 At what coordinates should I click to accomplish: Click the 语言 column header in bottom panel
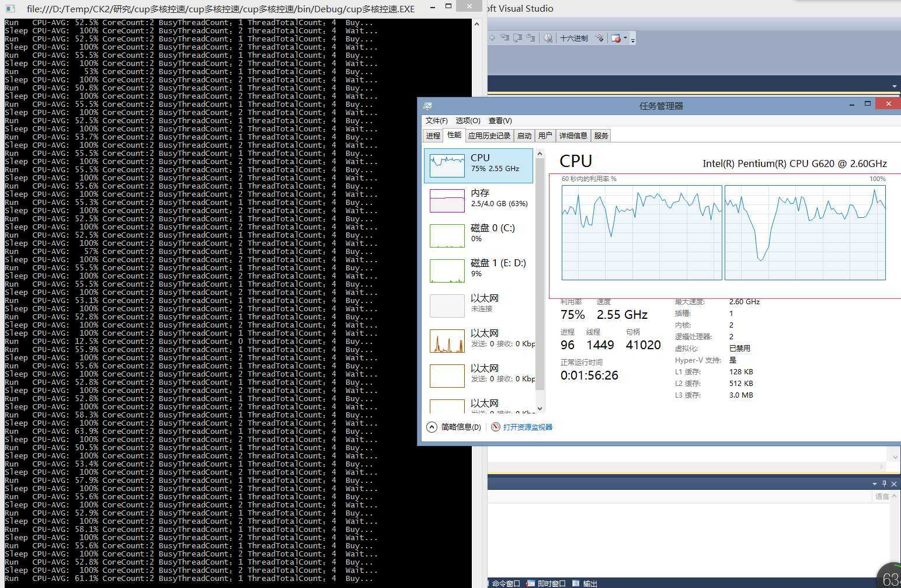882,496
